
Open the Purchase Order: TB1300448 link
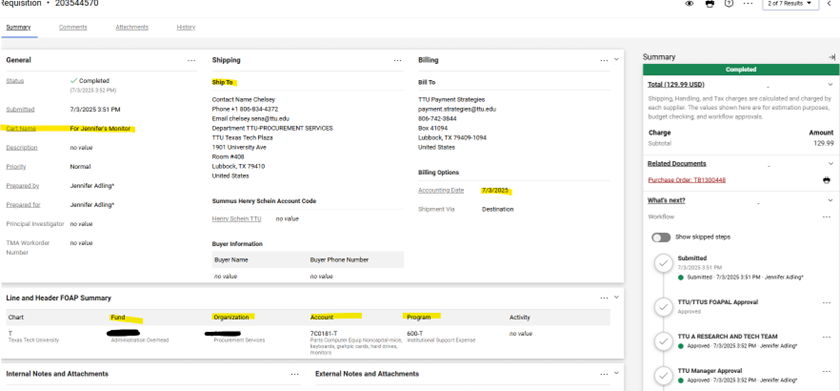(x=687, y=180)
